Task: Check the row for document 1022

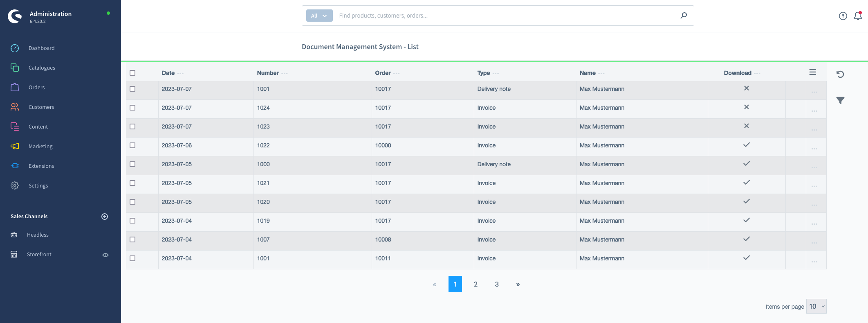Action: pos(132,145)
